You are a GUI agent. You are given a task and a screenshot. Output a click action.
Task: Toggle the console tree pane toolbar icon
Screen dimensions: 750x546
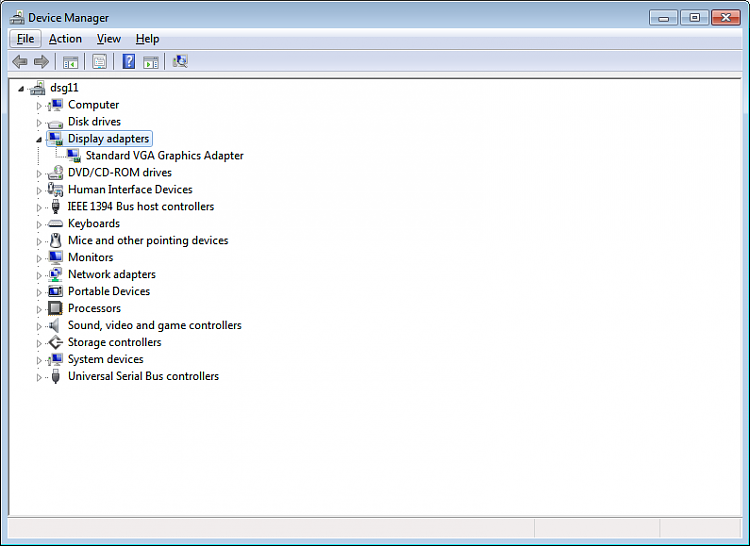pos(70,62)
